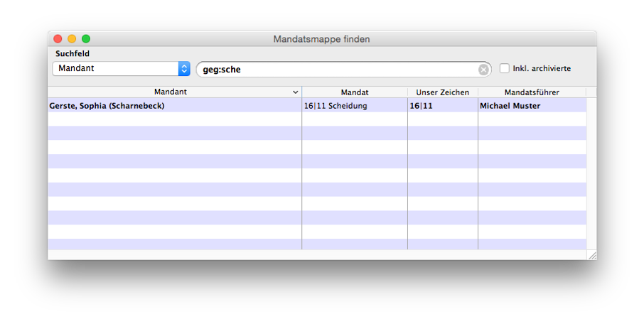This screenshot has width=644, height=324.
Task: Maximize window with the green button
Action: pyautogui.click(x=86, y=38)
